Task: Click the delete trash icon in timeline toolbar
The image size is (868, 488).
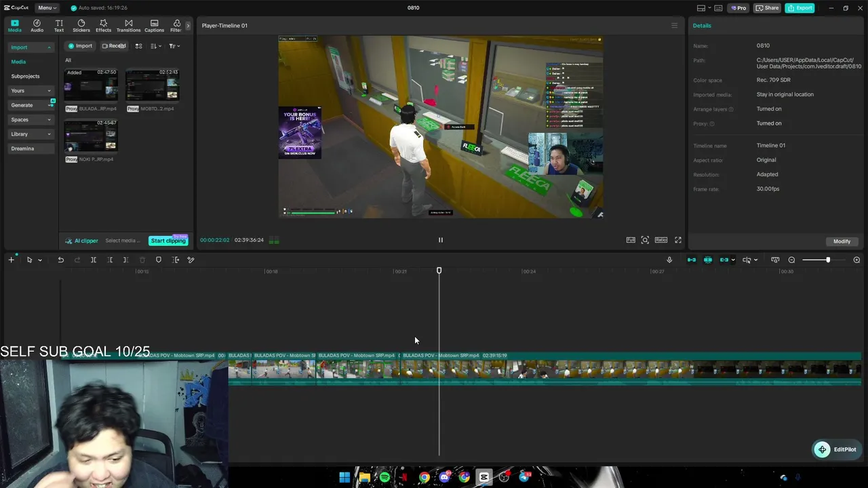Action: (x=142, y=260)
